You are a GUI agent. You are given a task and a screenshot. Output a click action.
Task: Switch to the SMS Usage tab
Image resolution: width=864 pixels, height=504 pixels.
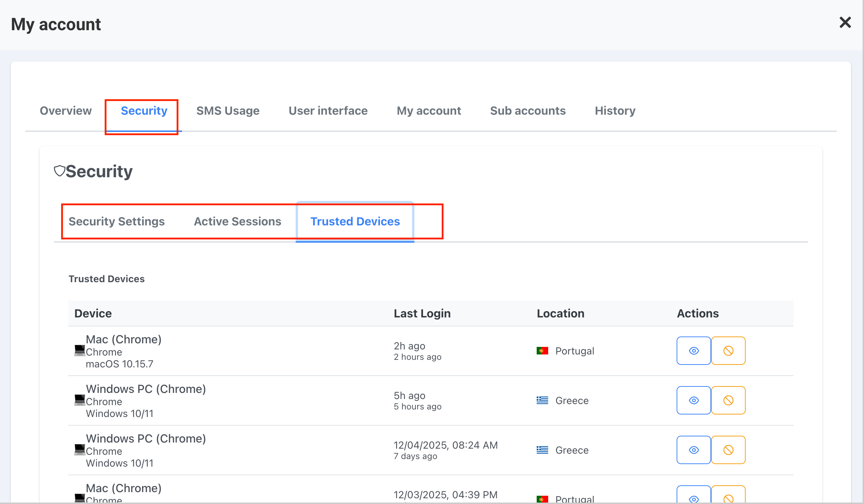[228, 111]
